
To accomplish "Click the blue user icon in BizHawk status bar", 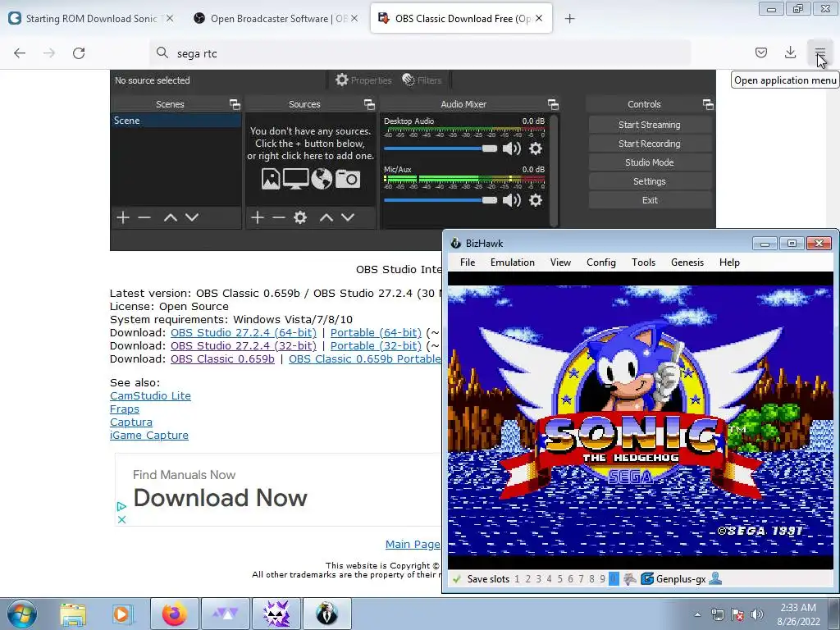I will [x=715, y=578].
